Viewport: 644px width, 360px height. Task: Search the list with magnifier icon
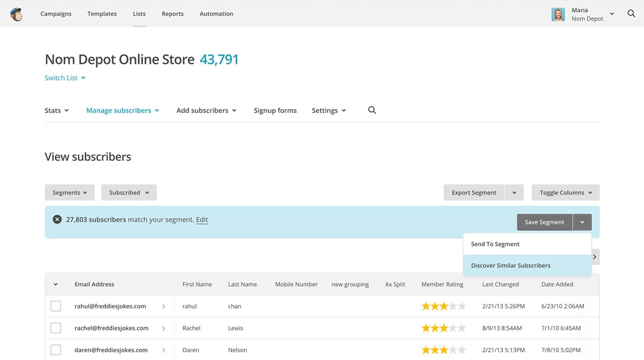pos(372,110)
